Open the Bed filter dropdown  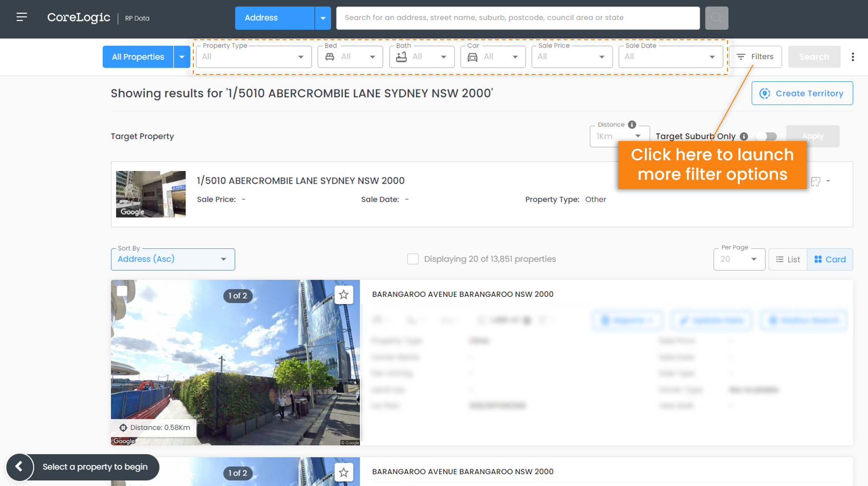pos(350,57)
